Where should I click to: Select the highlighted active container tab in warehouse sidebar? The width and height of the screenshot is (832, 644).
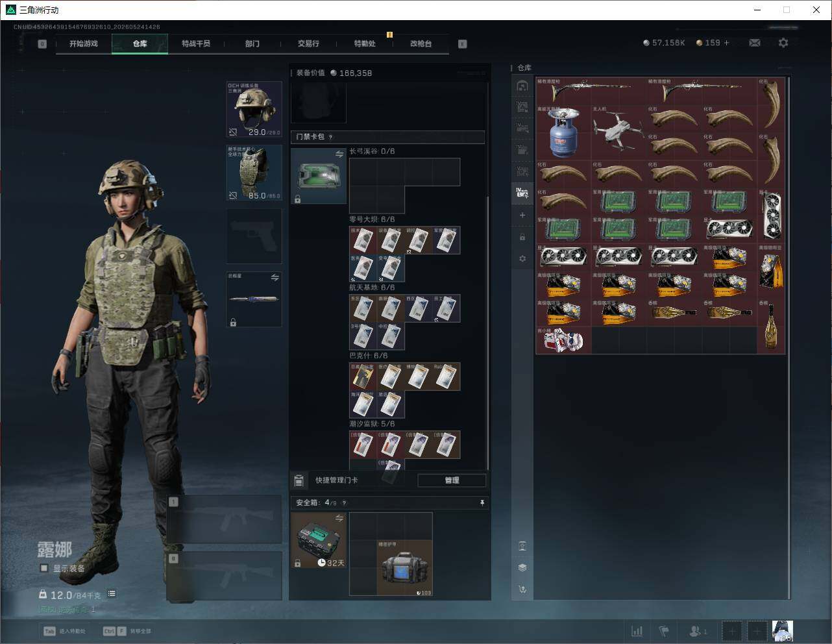[x=522, y=192]
